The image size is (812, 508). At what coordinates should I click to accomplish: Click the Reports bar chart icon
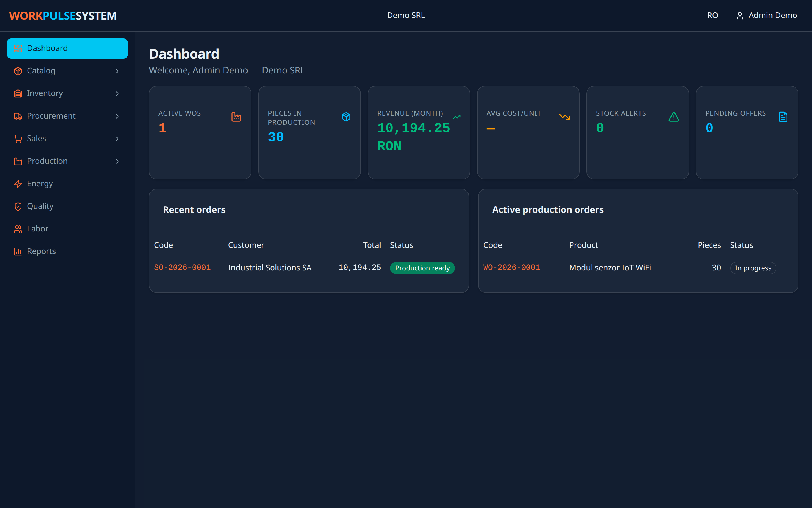(18, 251)
